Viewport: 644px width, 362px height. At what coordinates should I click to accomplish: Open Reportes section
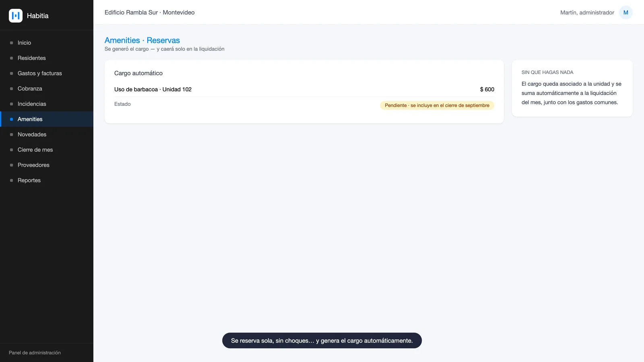pyautogui.click(x=47, y=180)
